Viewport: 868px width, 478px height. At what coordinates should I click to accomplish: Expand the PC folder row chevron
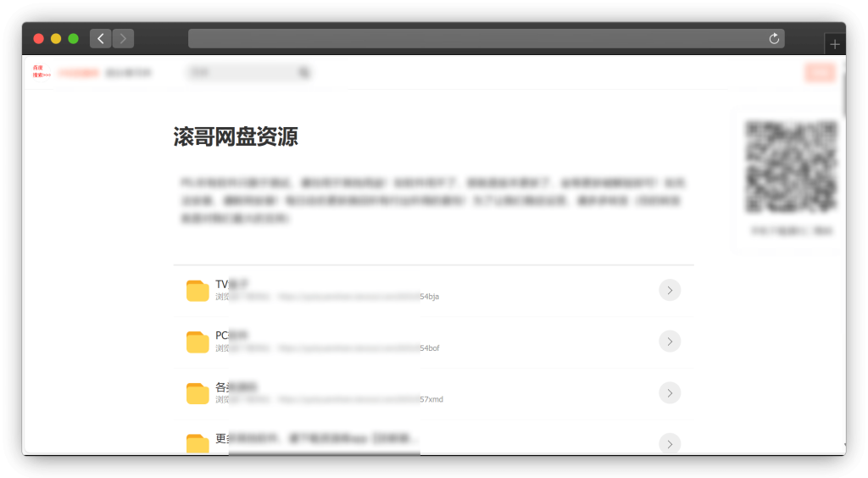[x=670, y=342]
